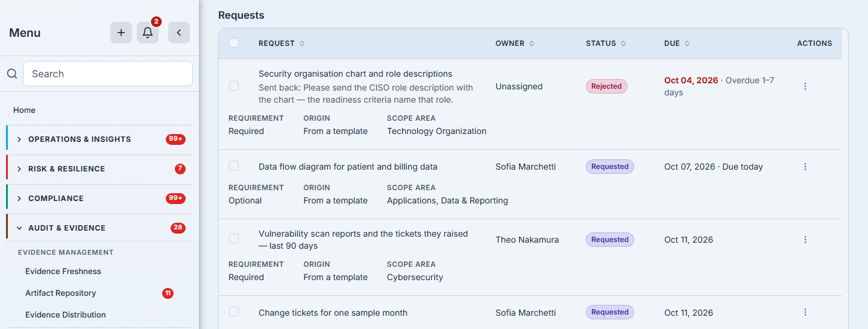Check the Change tickets for one sample month checkbox

click(234, 311)
